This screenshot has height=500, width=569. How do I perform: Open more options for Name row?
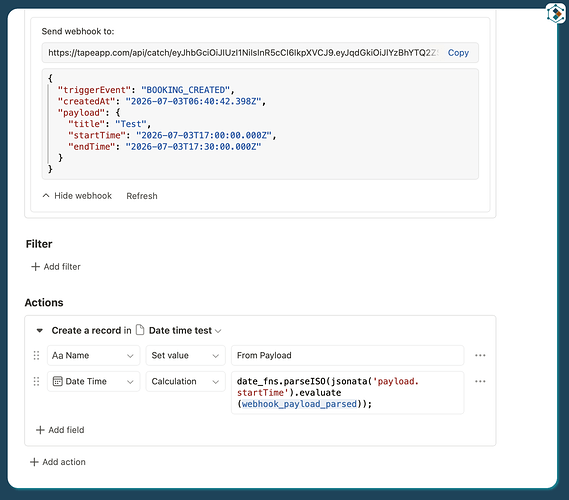tap(480, 356)
